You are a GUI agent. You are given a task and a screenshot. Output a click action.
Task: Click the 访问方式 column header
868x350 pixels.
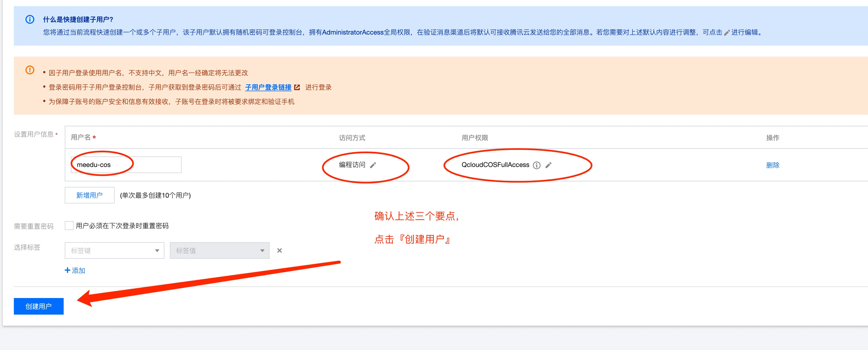pyautogui.click(x=352, y=138)
